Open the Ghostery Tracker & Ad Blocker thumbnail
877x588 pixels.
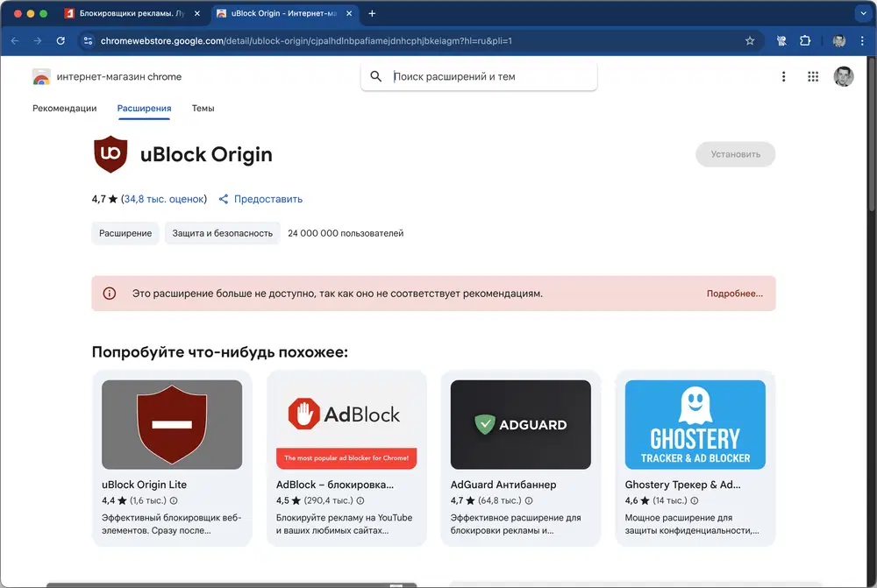(695, 424)
